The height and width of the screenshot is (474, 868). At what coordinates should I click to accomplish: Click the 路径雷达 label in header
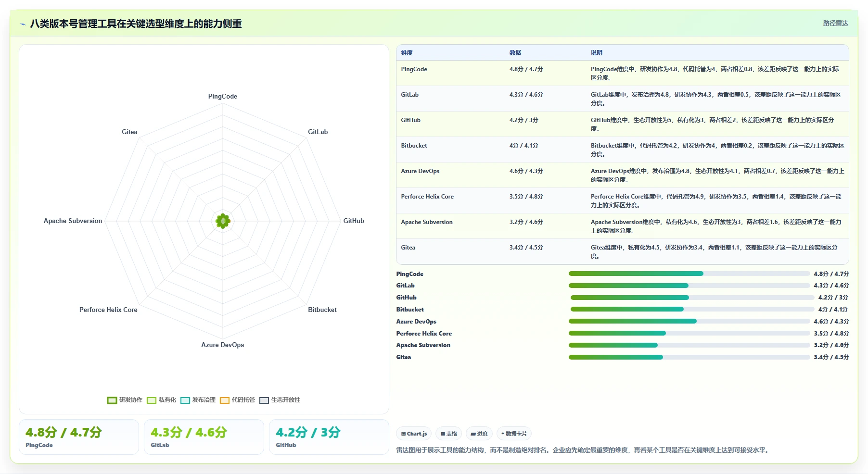pos(835,23)
